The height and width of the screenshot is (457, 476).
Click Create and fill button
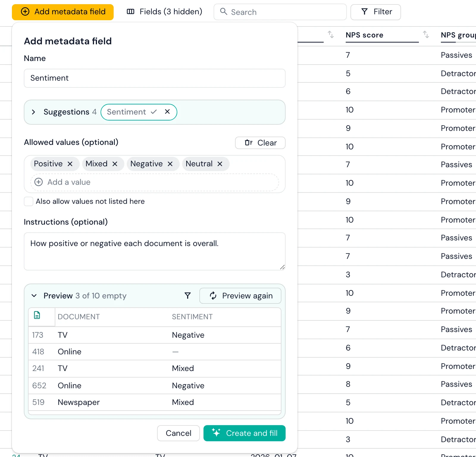tap(245, 433)
